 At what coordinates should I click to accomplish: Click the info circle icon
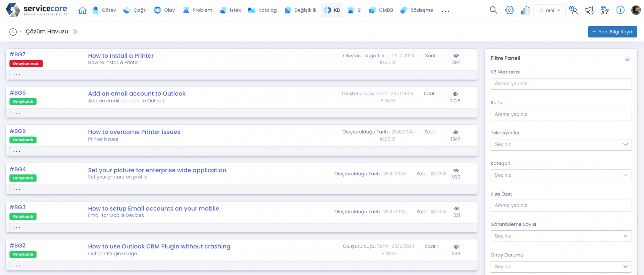pyautogui.click(x=620, y=10)
